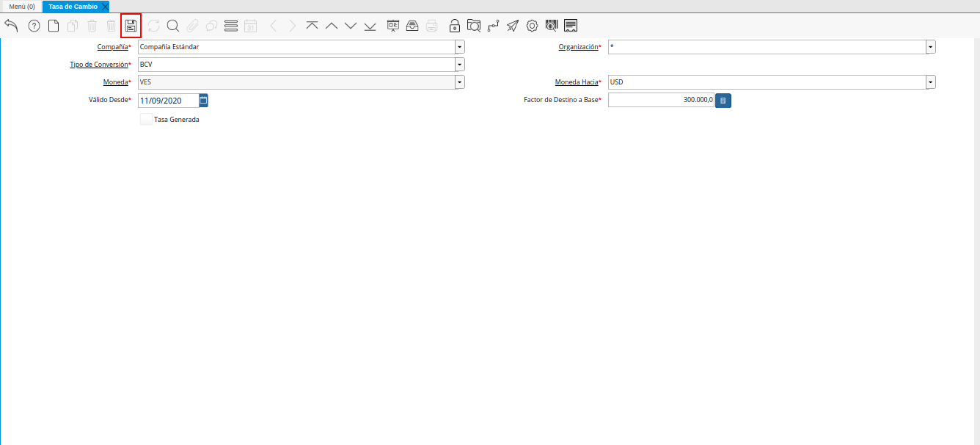Click the Moneda label link
Screen dimensions: 980x445
[x=116, y=82]
